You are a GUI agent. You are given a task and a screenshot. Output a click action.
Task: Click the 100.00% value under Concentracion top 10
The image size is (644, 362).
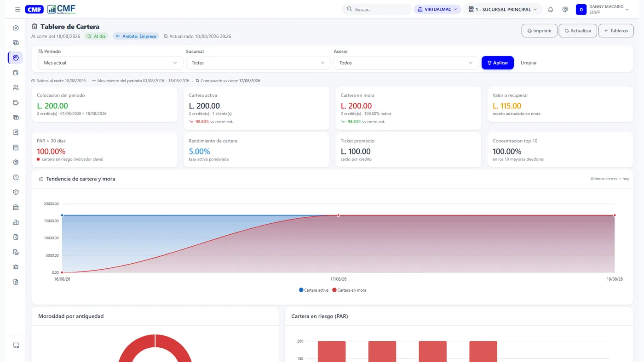click(x=507, y=152)
